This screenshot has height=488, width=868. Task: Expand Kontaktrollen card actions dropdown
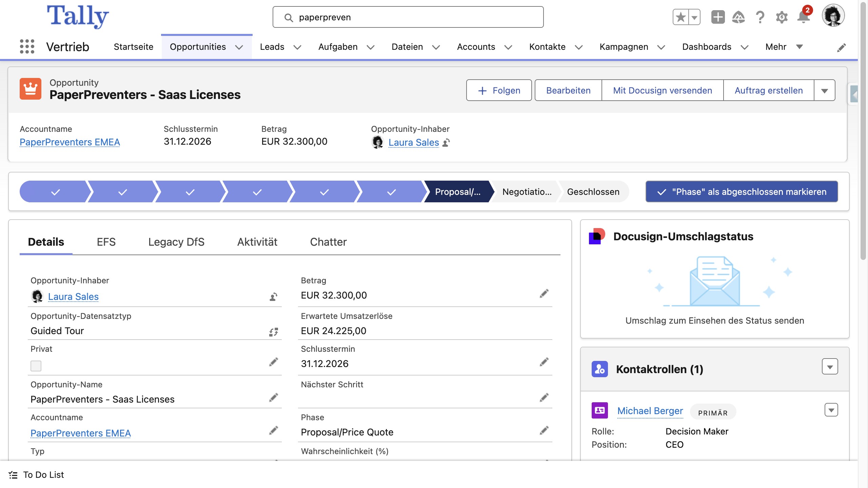[x=830, y=367]
